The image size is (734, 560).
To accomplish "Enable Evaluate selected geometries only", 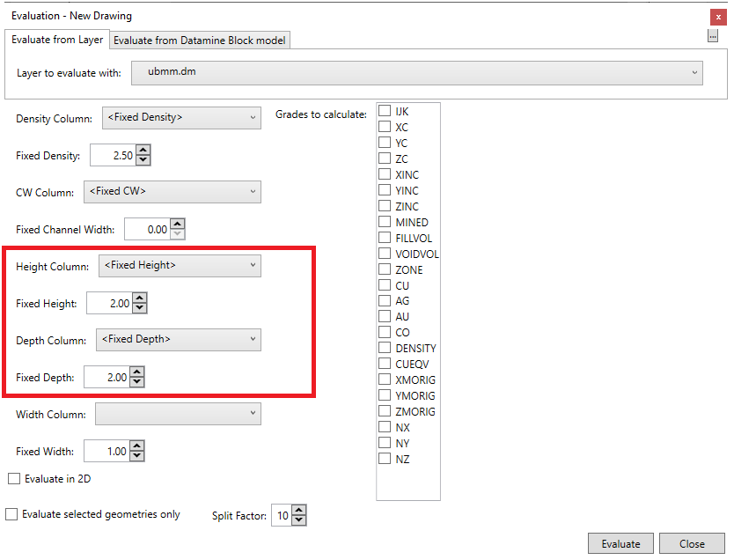I will (x=11, y=514).
